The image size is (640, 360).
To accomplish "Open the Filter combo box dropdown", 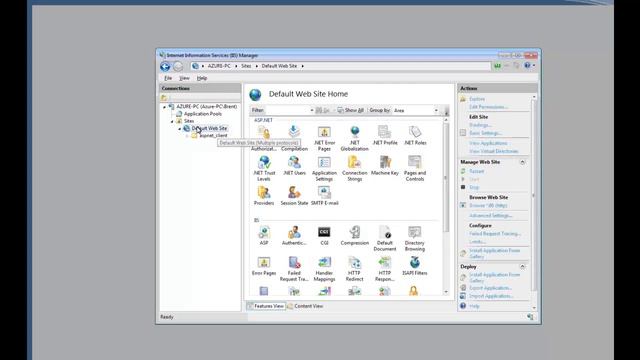I will pos(312,110).
